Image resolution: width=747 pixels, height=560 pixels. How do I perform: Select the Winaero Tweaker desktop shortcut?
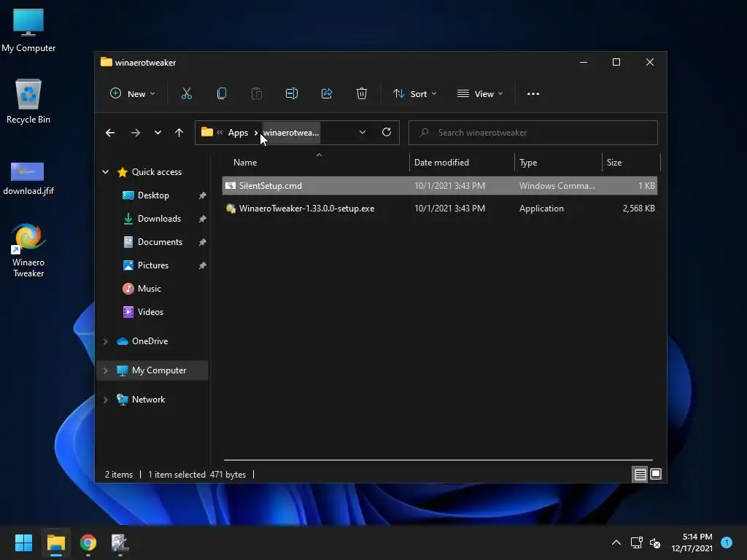(28, 251)
